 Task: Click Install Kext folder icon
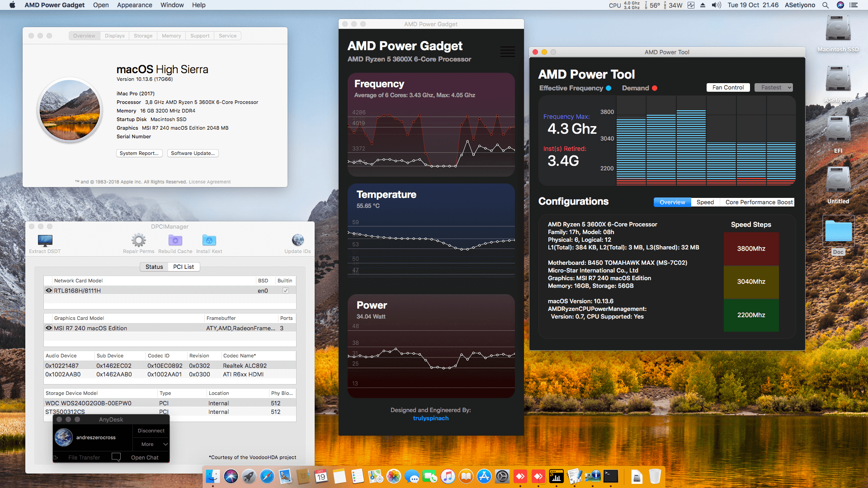(209, 240)
